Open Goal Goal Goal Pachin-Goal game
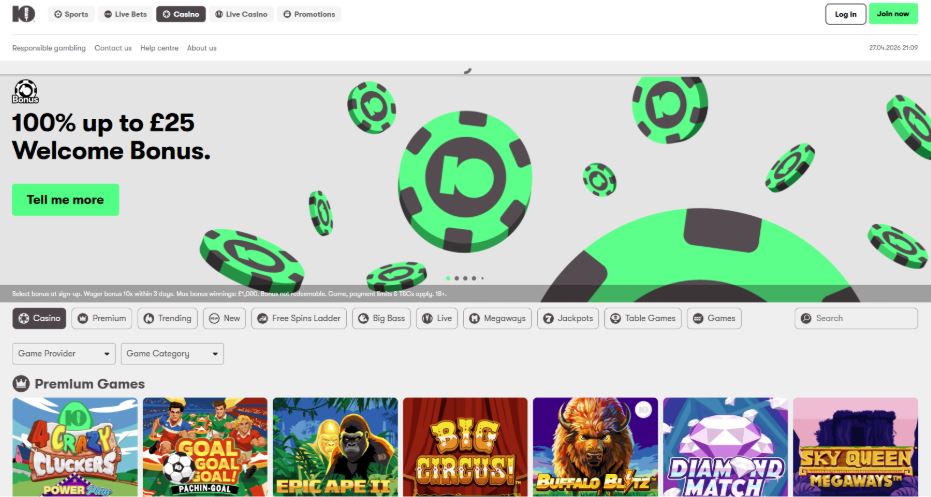 [205, 447]
